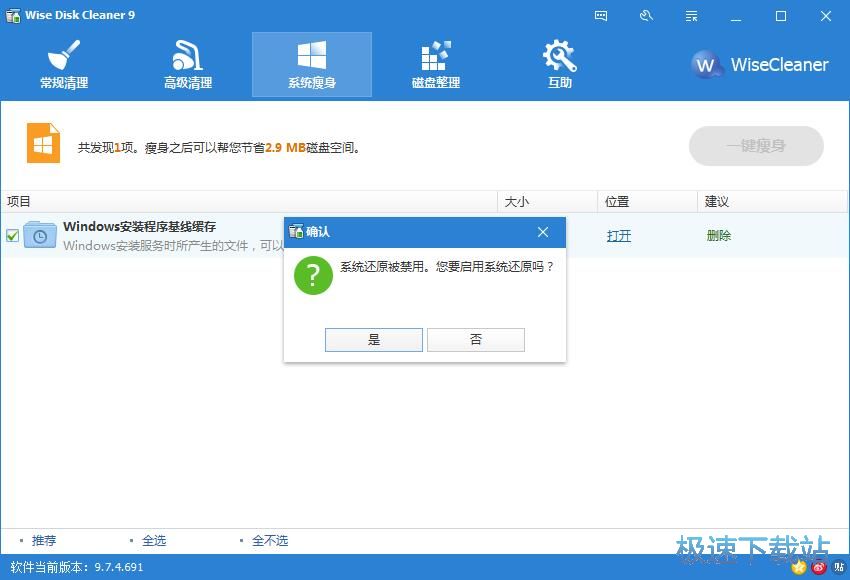Select the 系统瘦身 system slimming tab
This screenshot has height=580, width=850.
[x=312, y=65]
